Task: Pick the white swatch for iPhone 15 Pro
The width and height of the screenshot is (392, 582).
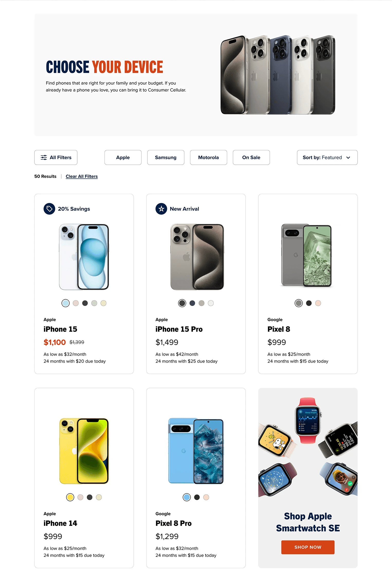Action: pyautogui.click(x=211, y=303)
